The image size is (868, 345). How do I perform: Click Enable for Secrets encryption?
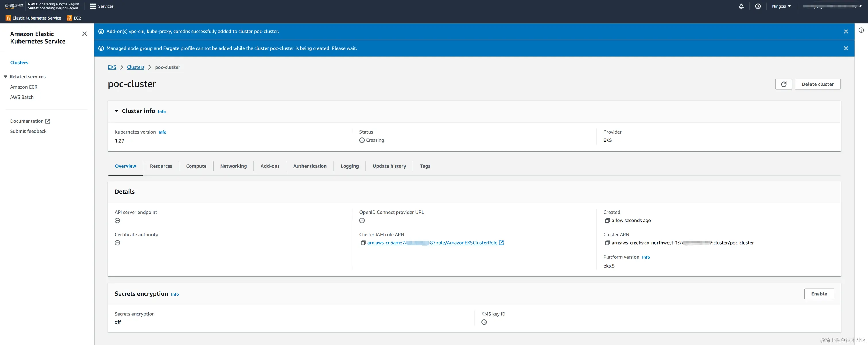(819, 294)
